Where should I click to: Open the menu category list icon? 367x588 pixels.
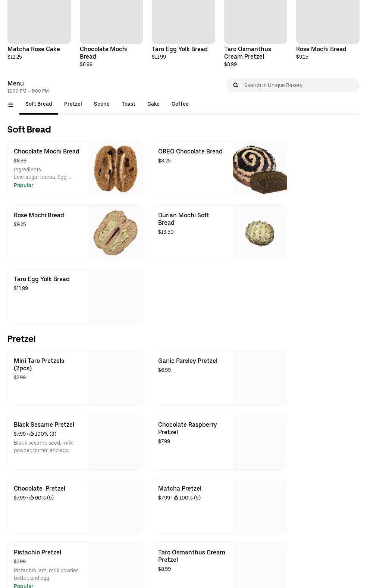(10, 105)
